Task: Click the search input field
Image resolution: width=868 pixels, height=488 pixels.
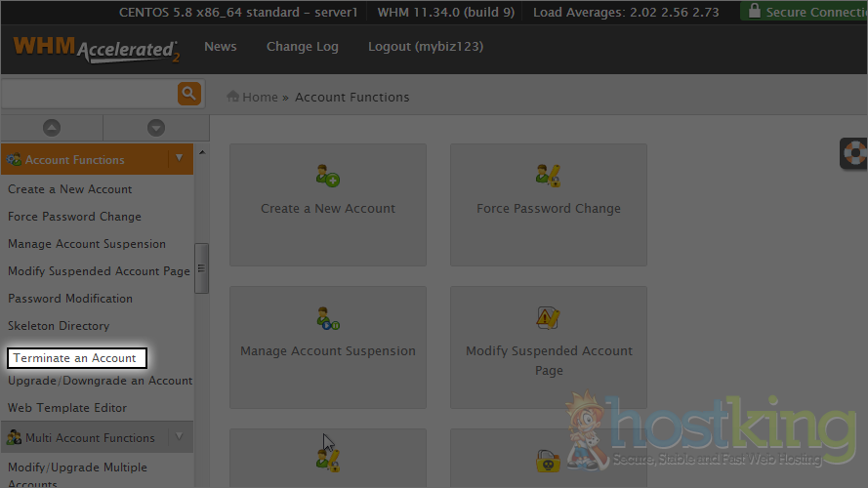Action: pyautogui.click(x=88, y=94)
